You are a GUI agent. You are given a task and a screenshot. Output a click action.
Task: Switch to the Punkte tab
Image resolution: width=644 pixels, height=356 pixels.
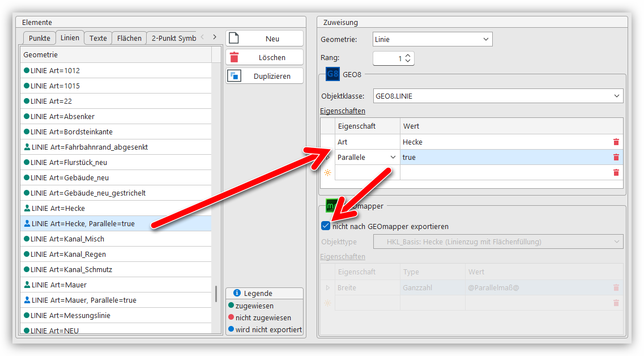click(x=40, y=39)
